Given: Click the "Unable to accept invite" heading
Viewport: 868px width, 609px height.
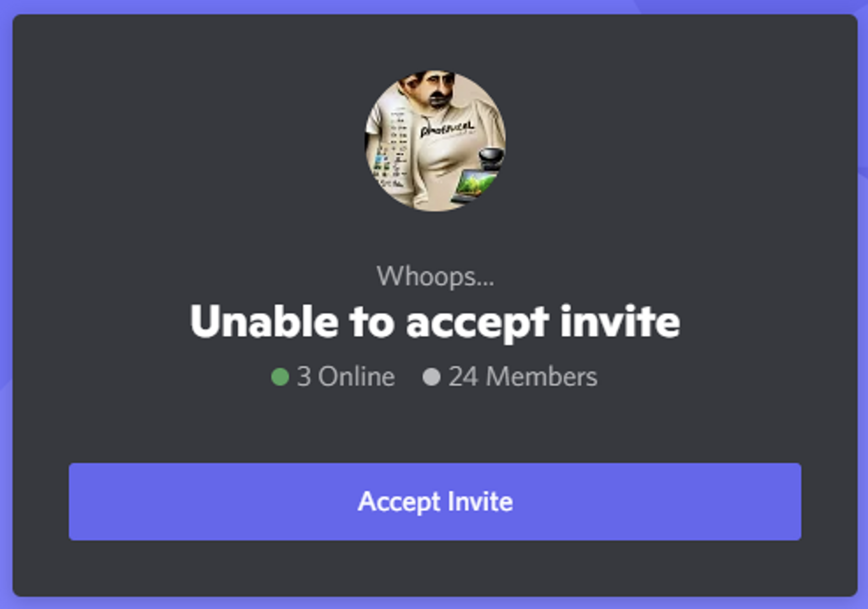Looking at the screenshot, I should (435, 322).
